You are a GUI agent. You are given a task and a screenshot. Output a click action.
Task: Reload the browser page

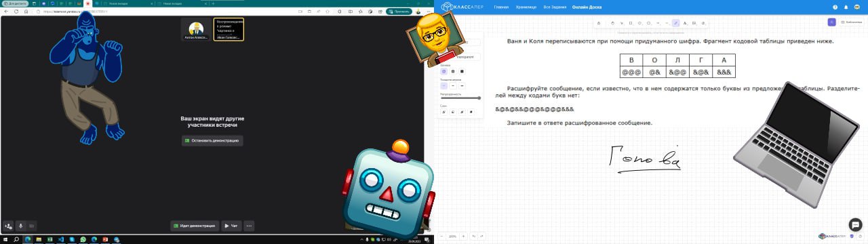click(x=16, y=12)
